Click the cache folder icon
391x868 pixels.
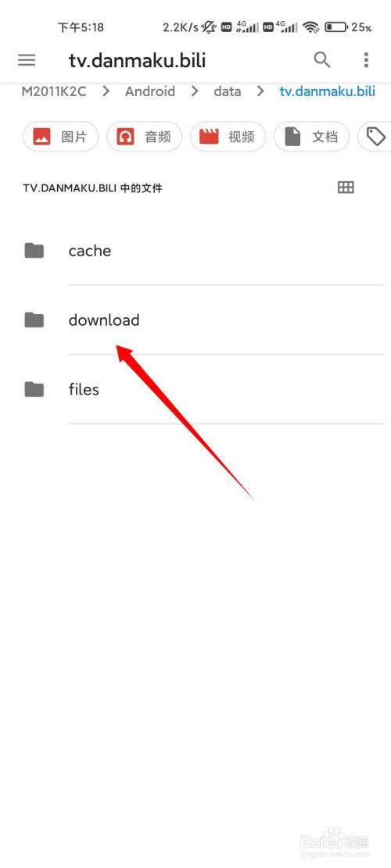pos(34,251)
